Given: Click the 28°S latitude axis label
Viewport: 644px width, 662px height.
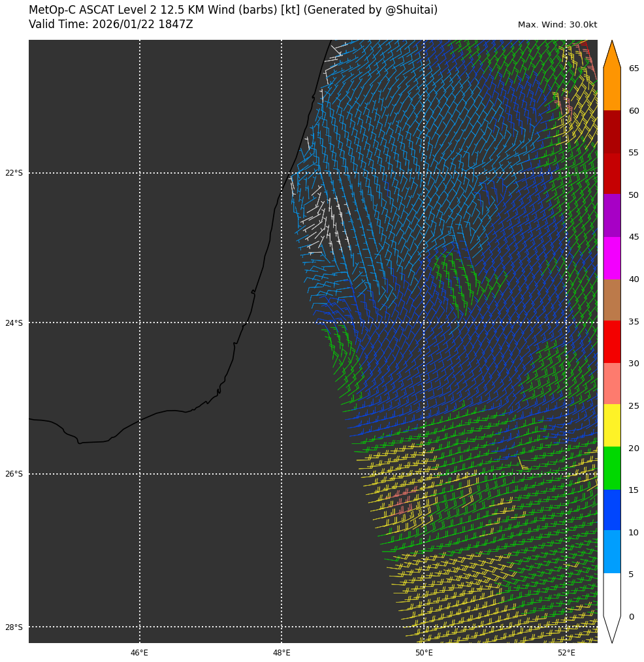Looking at the screenshot, I should [x=14, y=627].
